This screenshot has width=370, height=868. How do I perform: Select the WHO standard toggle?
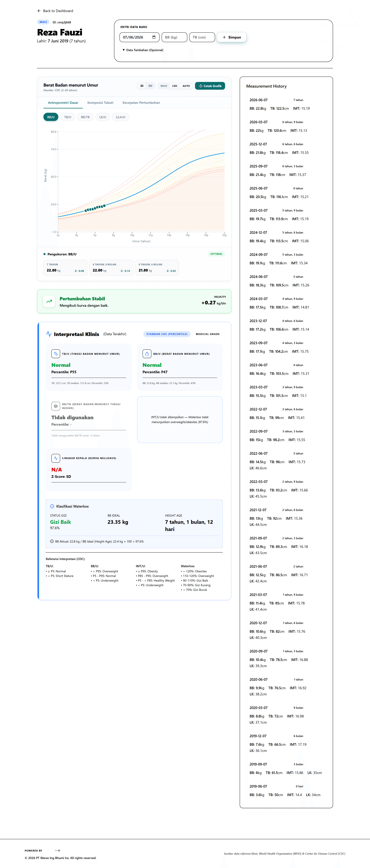164,86
